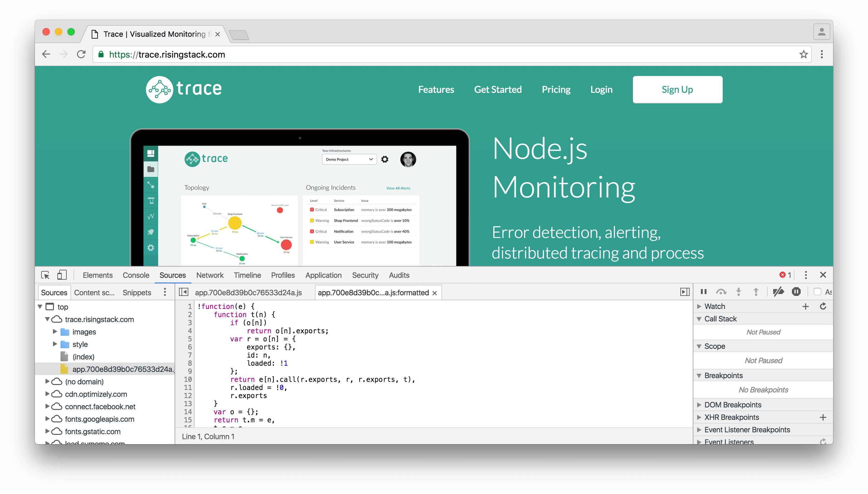Click the Step out of current function icon
868x494 pixels.
coord(756,292)
